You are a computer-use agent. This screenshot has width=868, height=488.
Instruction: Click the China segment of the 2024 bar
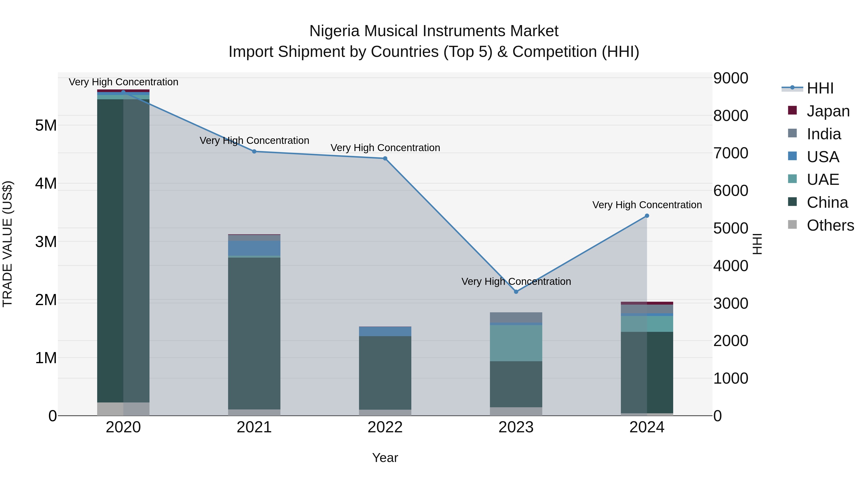(647, 373)
